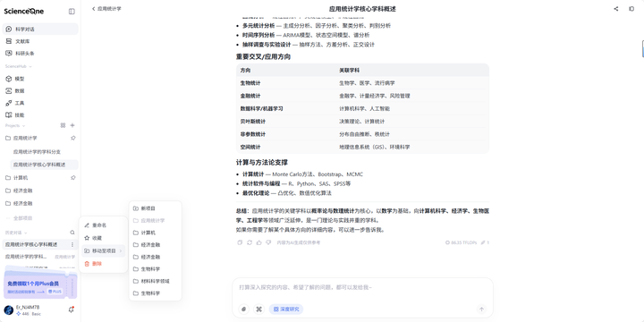Image resolution: width=644 pixels, height=322 pixels.
Task: Click the 计算与方法论支撑 heading
Action: pos(262,162)
